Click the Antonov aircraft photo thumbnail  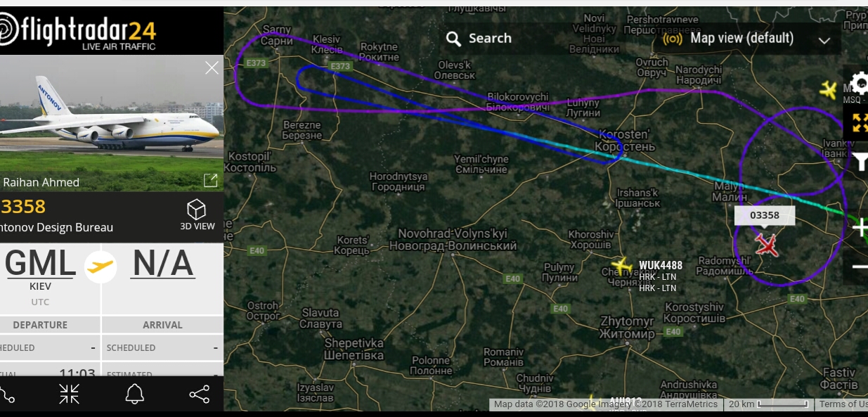click(111, 123)
